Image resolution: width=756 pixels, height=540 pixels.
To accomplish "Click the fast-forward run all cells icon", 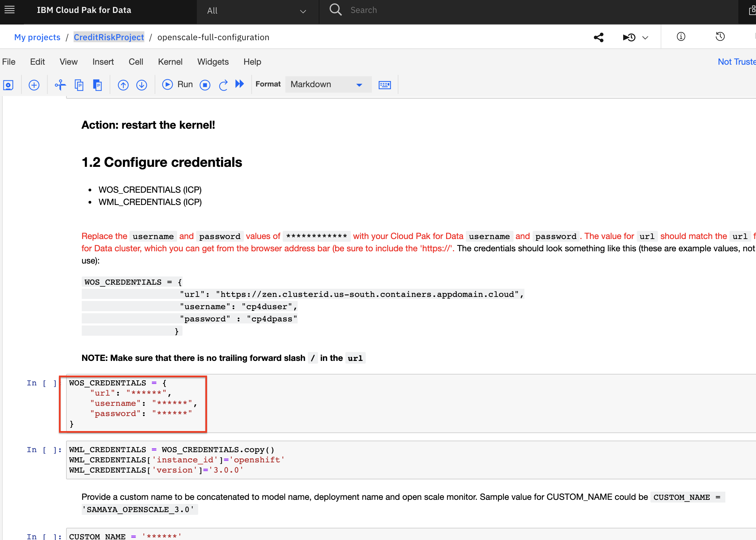I will coord(239,85).
